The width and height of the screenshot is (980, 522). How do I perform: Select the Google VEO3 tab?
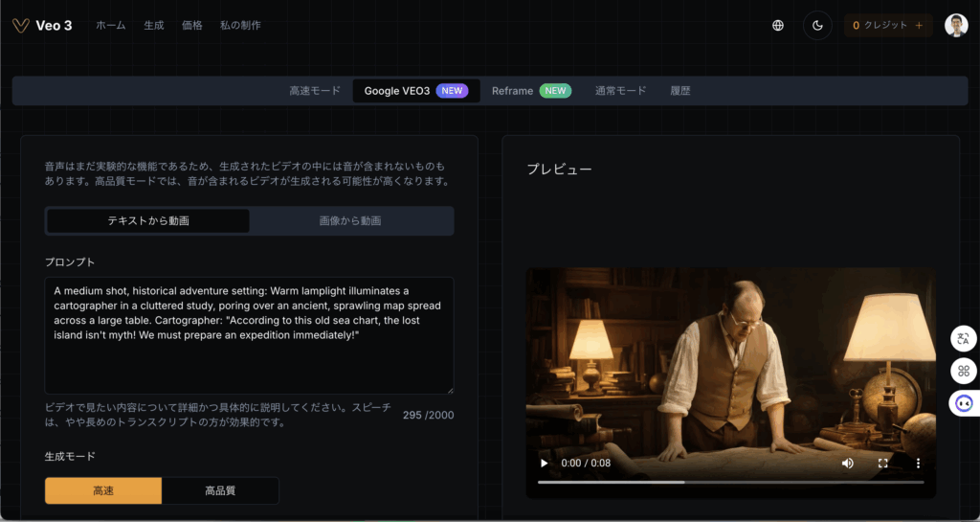coord(416,91)
